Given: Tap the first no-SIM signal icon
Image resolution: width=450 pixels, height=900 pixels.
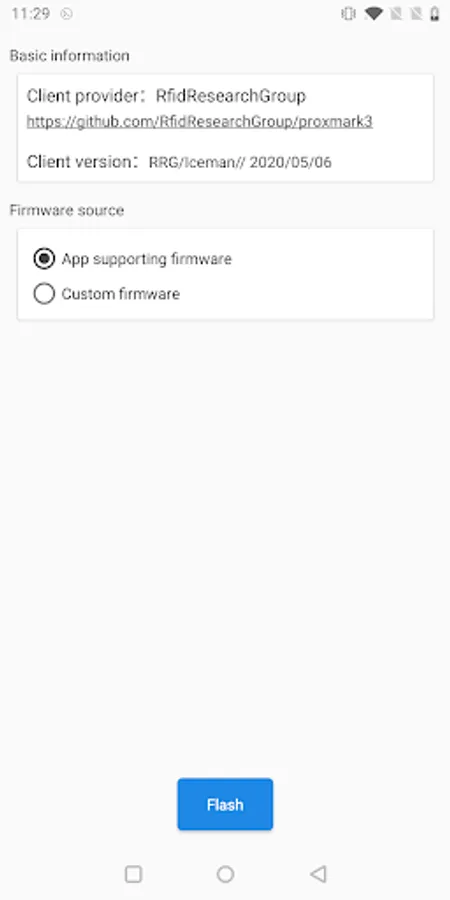Looking at the screenshot, I should (x=396, y=14).
